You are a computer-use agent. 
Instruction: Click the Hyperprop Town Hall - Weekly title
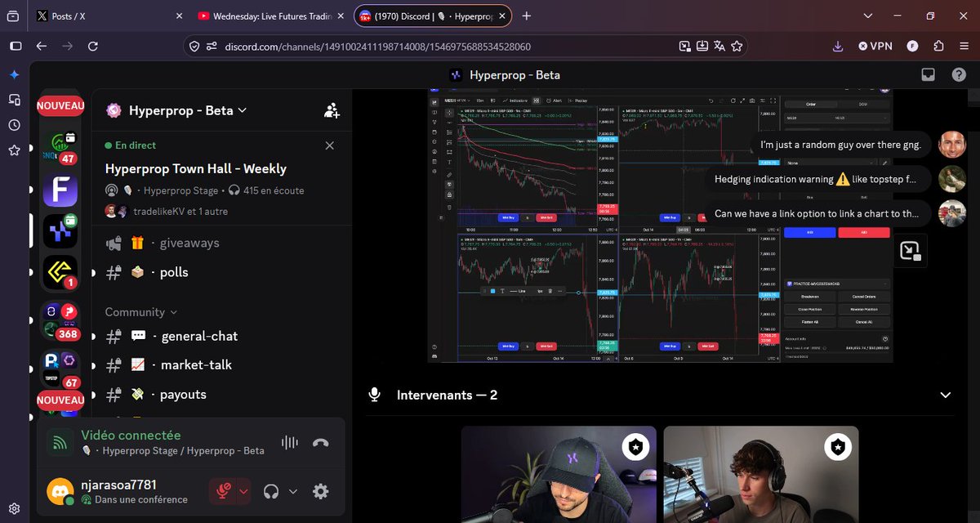(196, 168)
